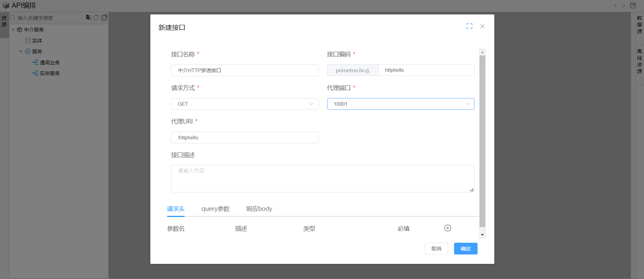This screenshot has height=279, width=644.
Task: Click the 接口描述 text area
Action: pyautogui.click(x=322, y=179)
